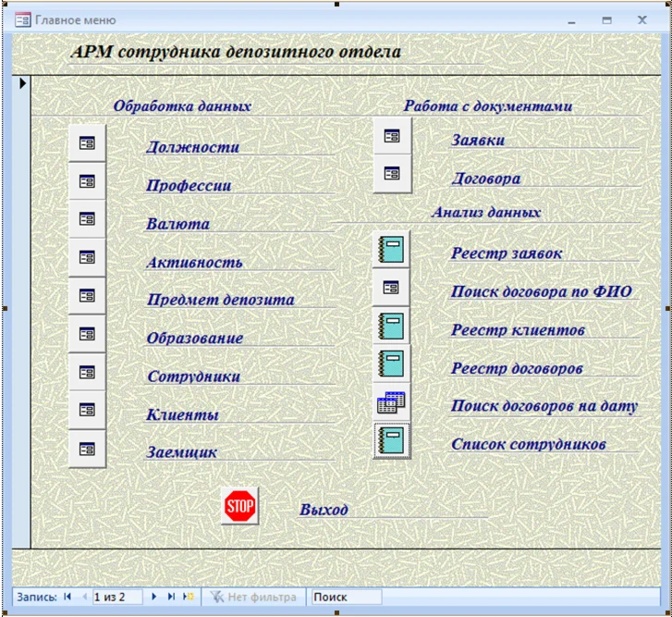Click the Профессии label
Viewport: 672px width, 617px height.
click(x=189, y=186)
